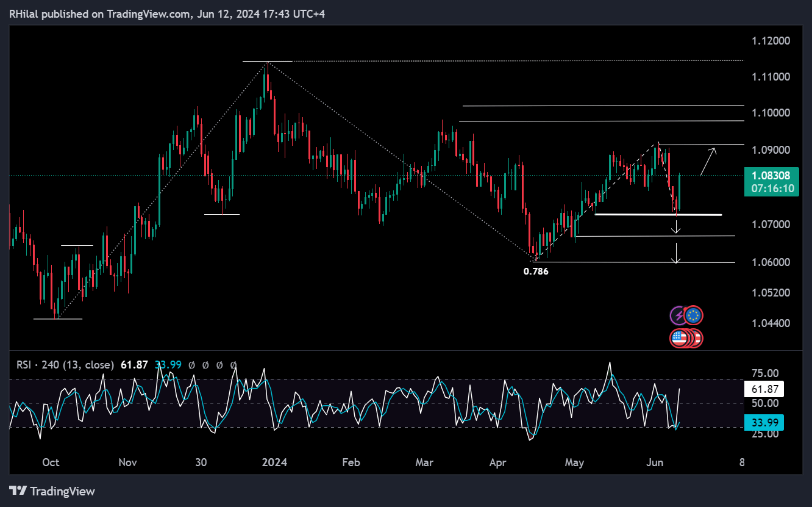The width and height of the screenshot is (812, 507).
Task: Open the EU flag economic event marker
Action: 693,315
